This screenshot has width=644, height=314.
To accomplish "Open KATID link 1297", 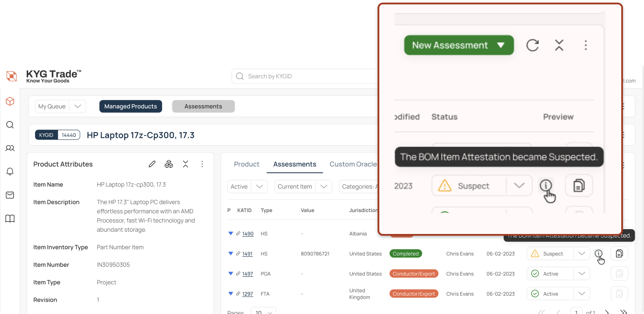I will pyautogui.click(x=248, y=294).
